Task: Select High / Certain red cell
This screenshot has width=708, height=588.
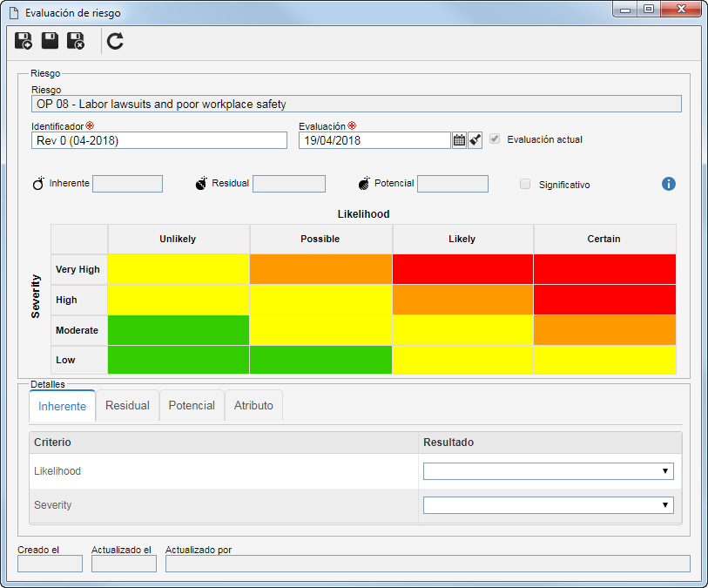Action: click(604, 300)
